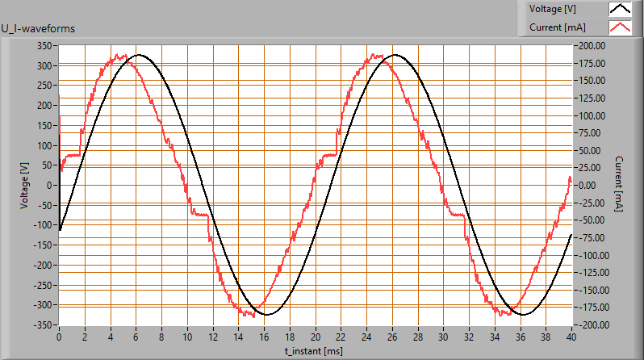Click the black Voltage plot legend icon

click(619, 10)
